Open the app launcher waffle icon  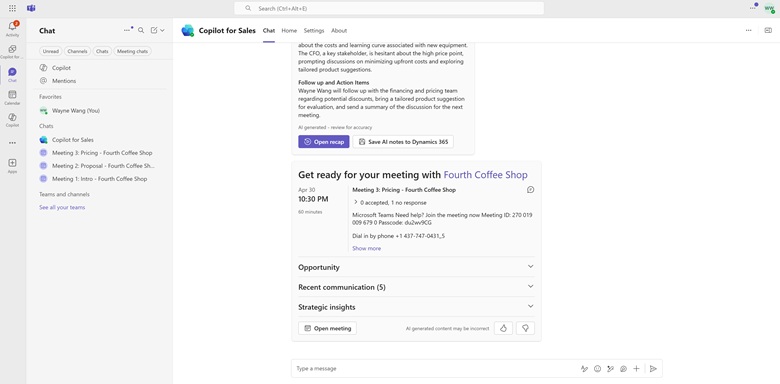(12, 8)
